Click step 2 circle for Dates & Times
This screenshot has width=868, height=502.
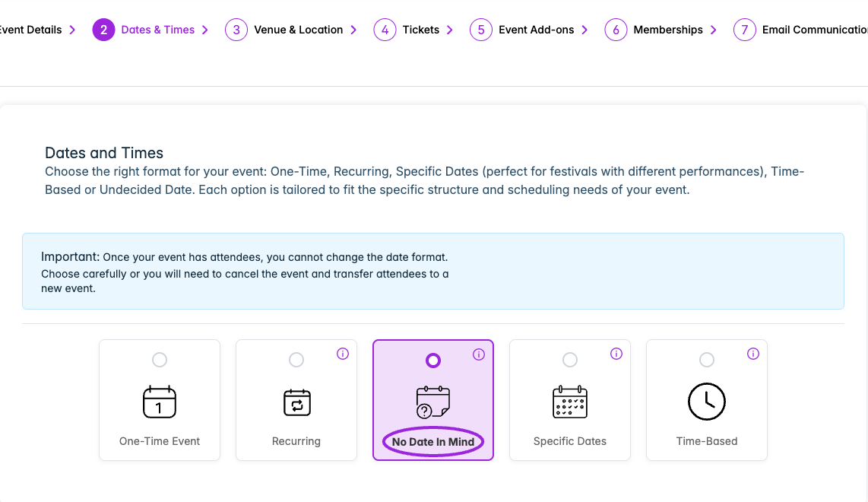click(x=103, y=30)
